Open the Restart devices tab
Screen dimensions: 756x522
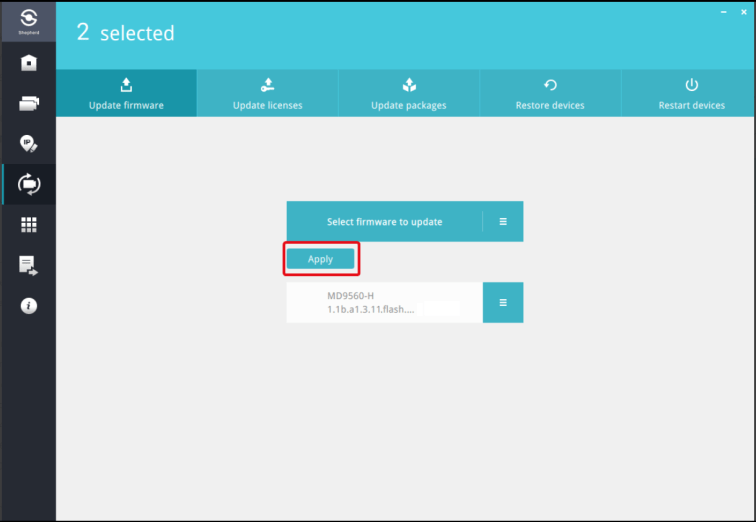click(691, 94)
